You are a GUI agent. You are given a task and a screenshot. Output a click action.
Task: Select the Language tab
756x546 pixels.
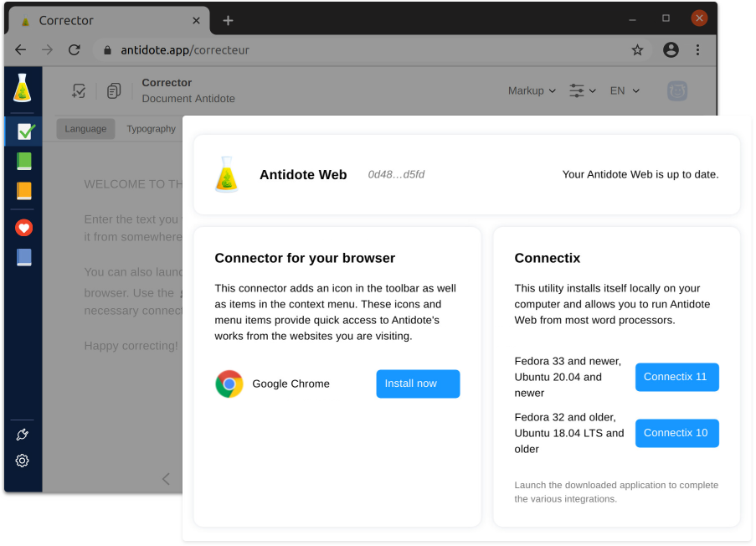85,129
